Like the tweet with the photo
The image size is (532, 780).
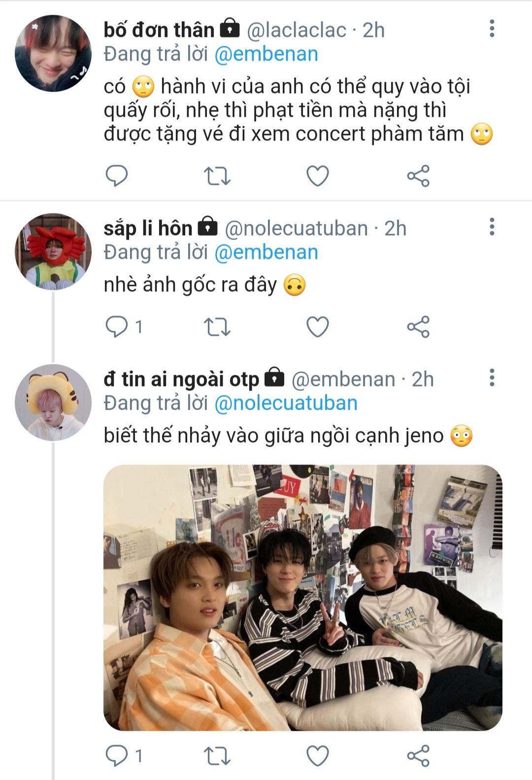[x=318, y=755]
